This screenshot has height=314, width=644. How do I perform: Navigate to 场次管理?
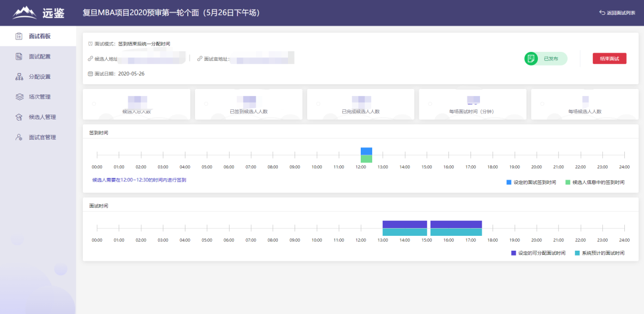pyautogui.click(x=38, y=97)
